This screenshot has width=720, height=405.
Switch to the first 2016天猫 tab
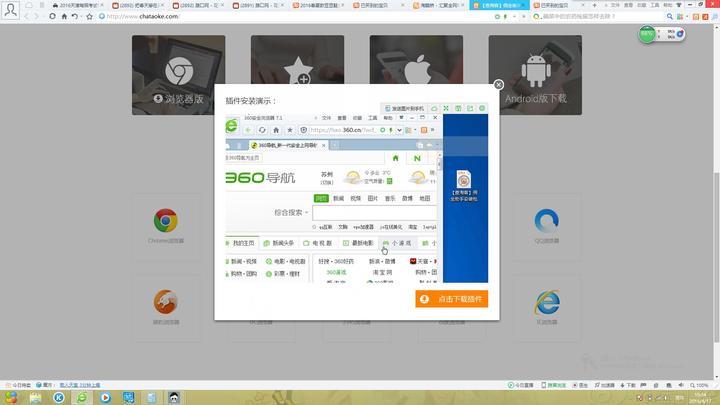tap(78, 5)
